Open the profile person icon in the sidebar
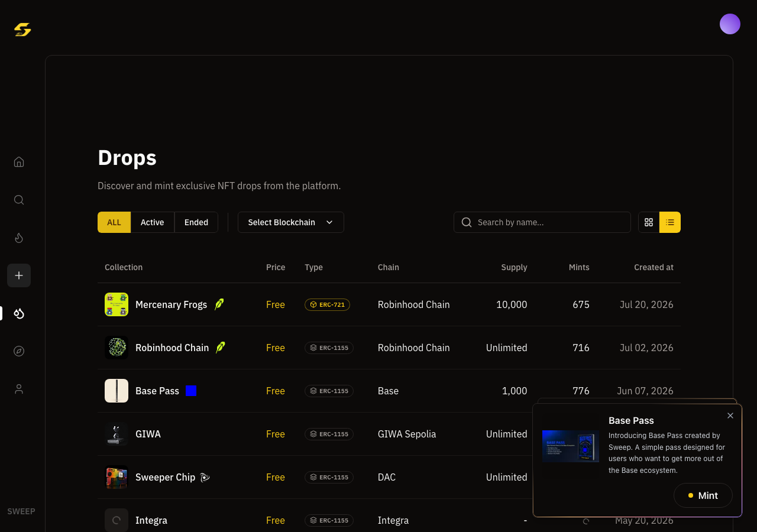 click(x=19, y=389)
